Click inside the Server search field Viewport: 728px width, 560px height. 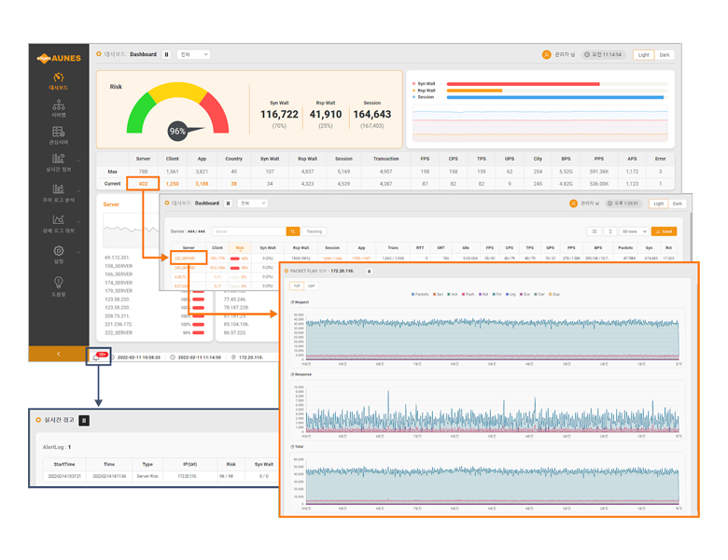coord(249,231)
